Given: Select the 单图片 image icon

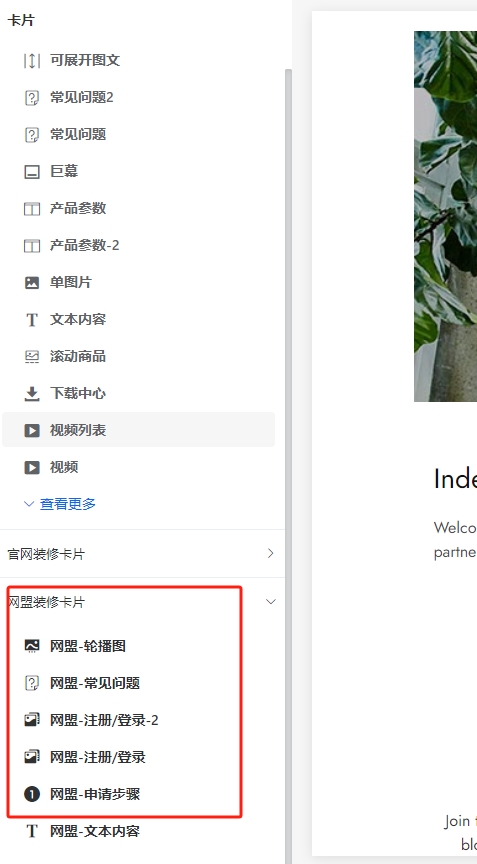Looking at the screenshot, I should [x=32, y=282].
